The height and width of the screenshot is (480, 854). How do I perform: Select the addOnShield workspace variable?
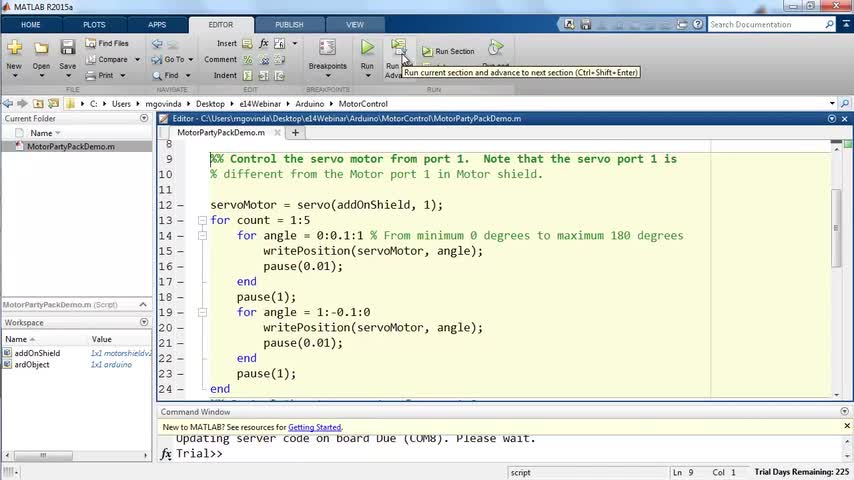click(x=37, y=353)
